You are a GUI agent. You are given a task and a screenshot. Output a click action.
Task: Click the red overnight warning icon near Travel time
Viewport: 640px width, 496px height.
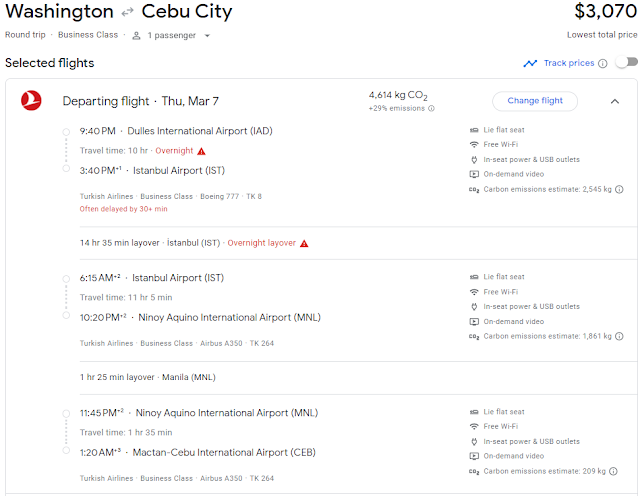201,151
